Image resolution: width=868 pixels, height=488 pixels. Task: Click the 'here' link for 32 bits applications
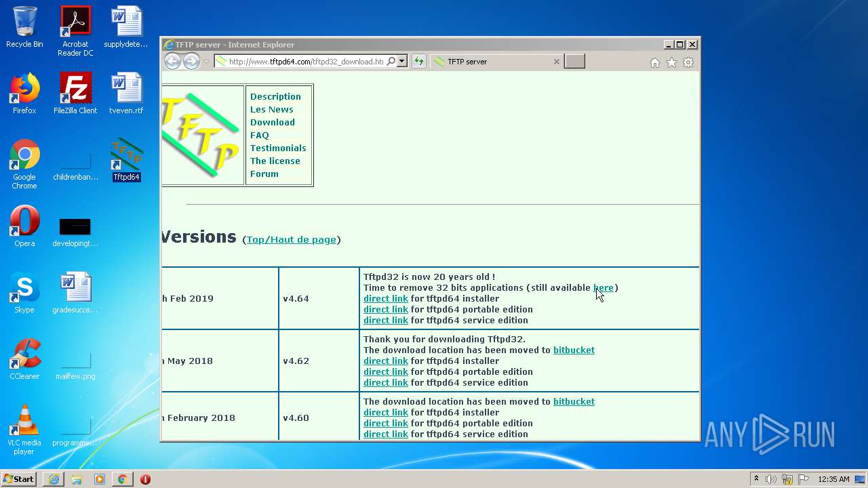(x=604, y=287)
